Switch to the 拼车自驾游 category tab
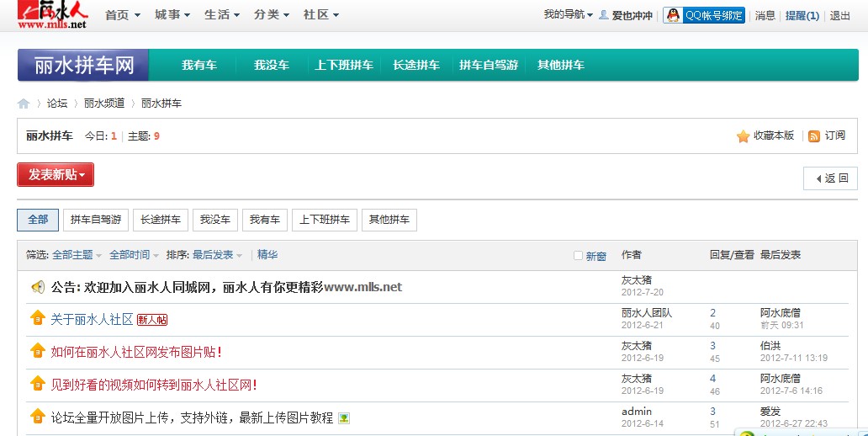 pyautogui.click(x=96, y=220)
